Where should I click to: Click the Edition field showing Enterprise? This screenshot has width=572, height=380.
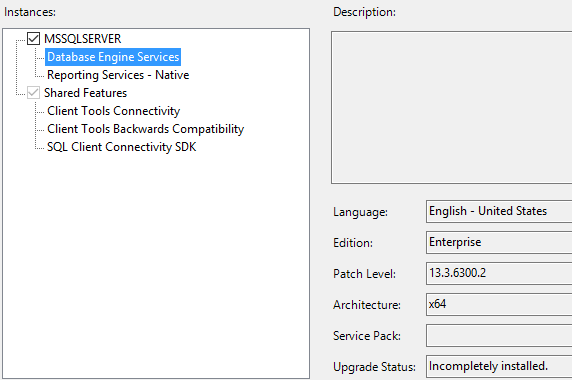click(x=499, y=242)
